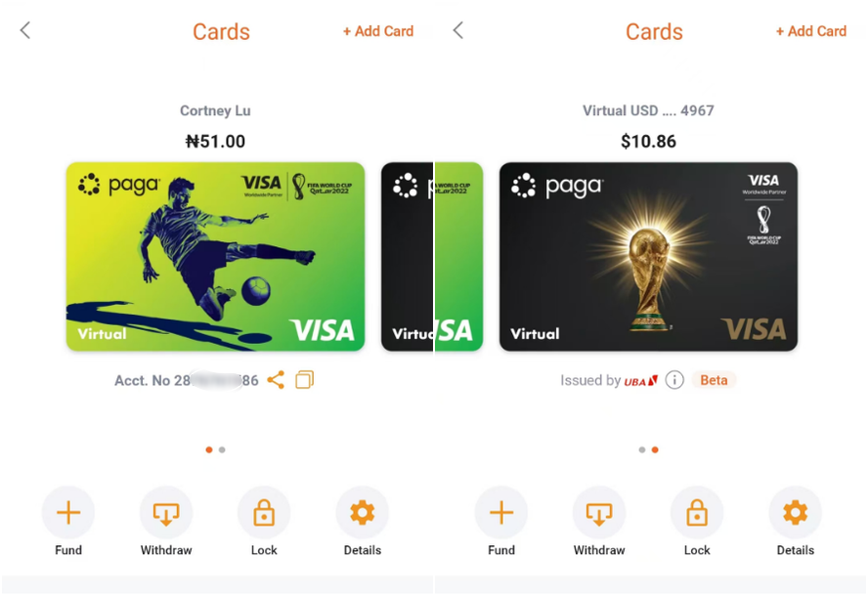Tap + Add Card on right screen
Image resolution: width=868 pixels, height=596 pixels.
pos(811,31)
